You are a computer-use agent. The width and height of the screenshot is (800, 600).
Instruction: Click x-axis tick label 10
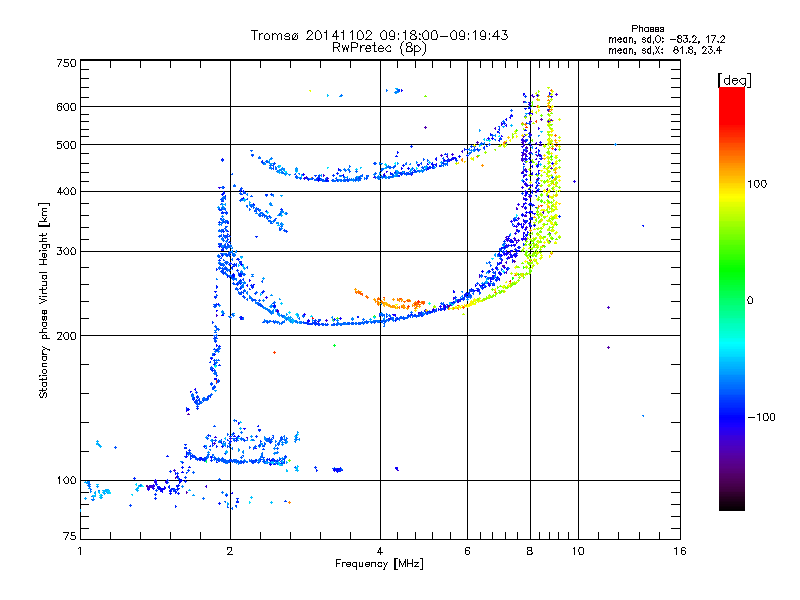coord(578,551)
